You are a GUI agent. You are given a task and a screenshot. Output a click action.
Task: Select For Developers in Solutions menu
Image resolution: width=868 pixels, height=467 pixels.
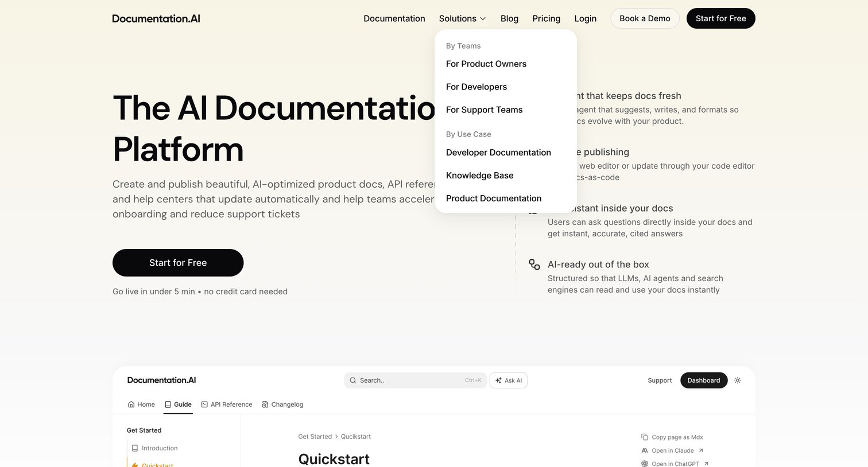(476, 87)
